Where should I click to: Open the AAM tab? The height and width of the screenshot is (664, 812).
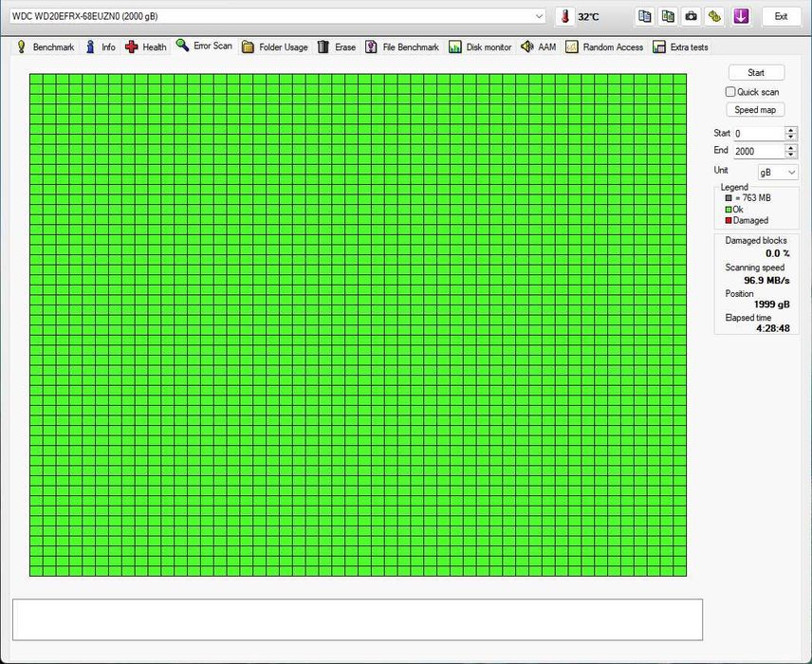pyautogui.click(x=539, y=47)
